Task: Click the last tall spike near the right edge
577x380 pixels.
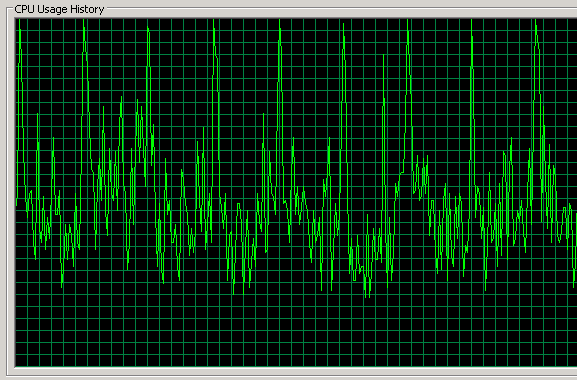Action: [536, 25]
